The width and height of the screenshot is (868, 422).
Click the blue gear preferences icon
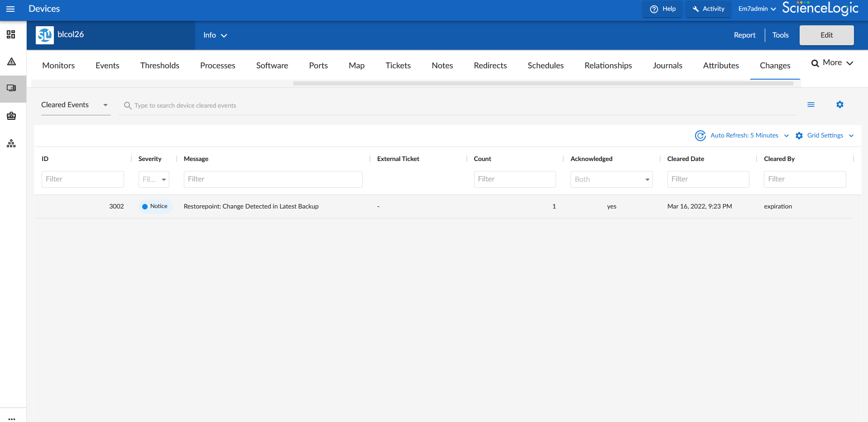pyautogui.click(x=839, y=104)
